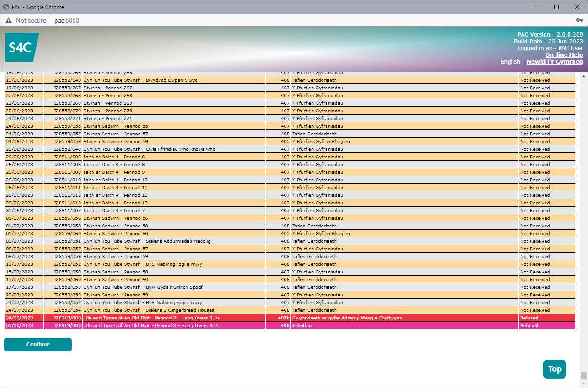Click Cwis Ffrindiau who knows who row
Image resolution: width=588 pixels, height=388 pixels.
[x=149, y=149]
